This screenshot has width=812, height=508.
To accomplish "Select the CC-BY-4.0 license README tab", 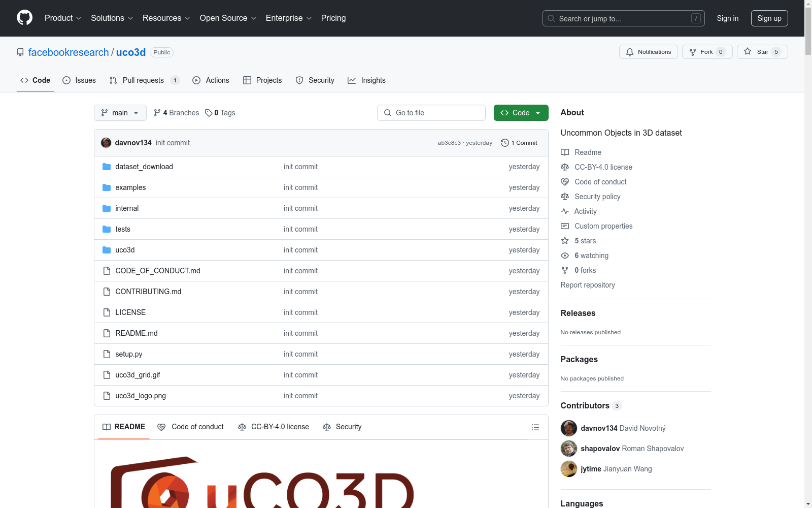I will (274, 427).
